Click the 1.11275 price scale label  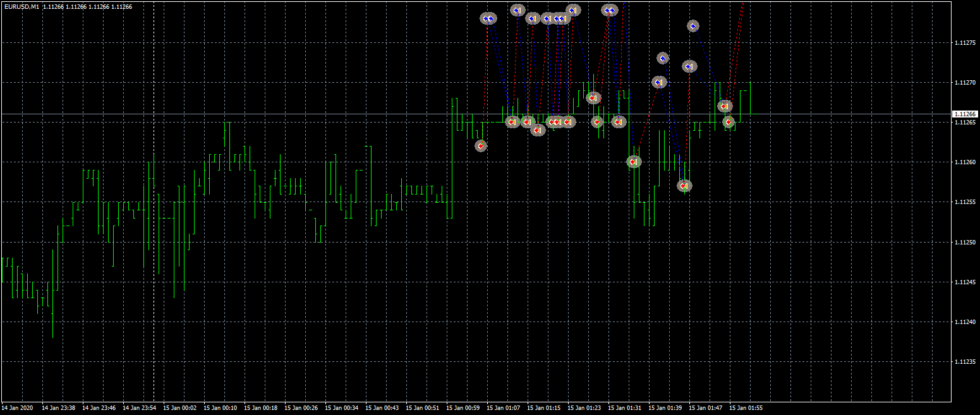coord(965,43)
